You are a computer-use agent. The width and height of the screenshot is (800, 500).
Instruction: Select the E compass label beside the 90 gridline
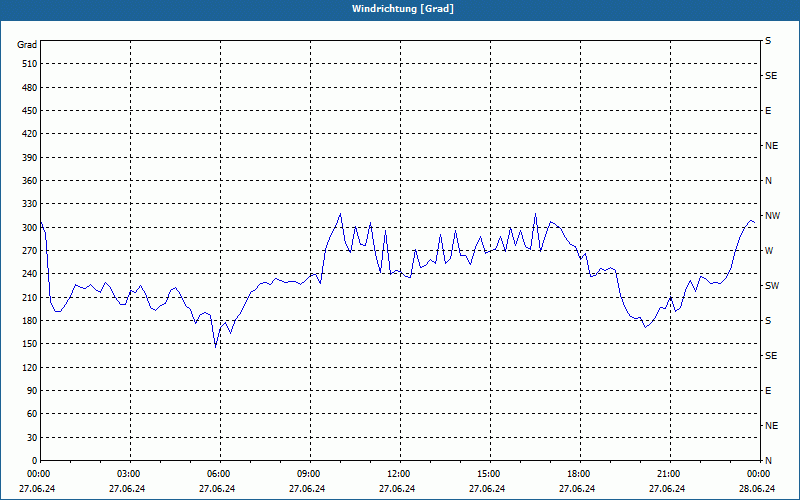768,391
